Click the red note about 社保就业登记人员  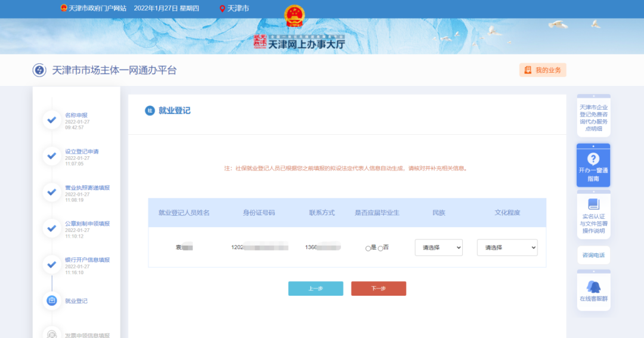(x=346, y=168)
